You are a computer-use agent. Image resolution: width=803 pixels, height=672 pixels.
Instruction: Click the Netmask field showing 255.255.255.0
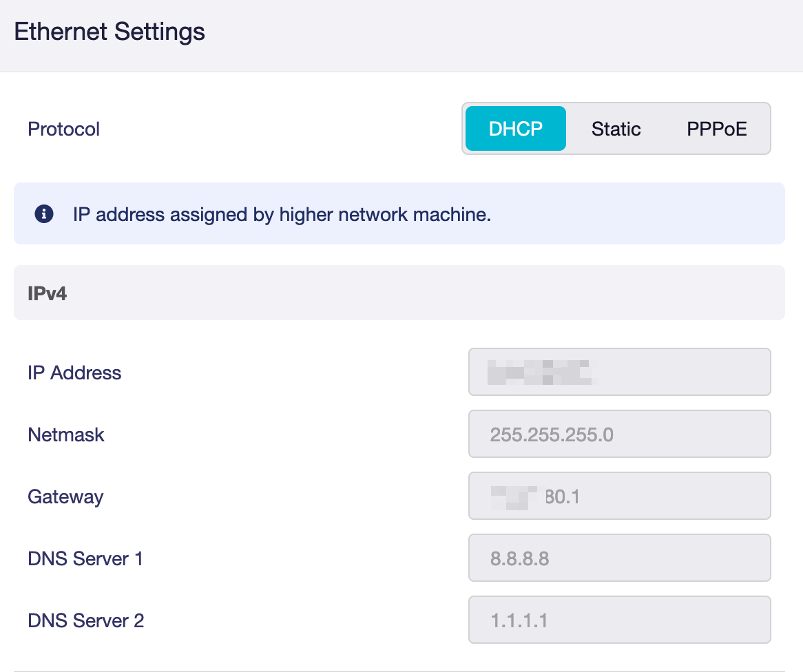620,434
